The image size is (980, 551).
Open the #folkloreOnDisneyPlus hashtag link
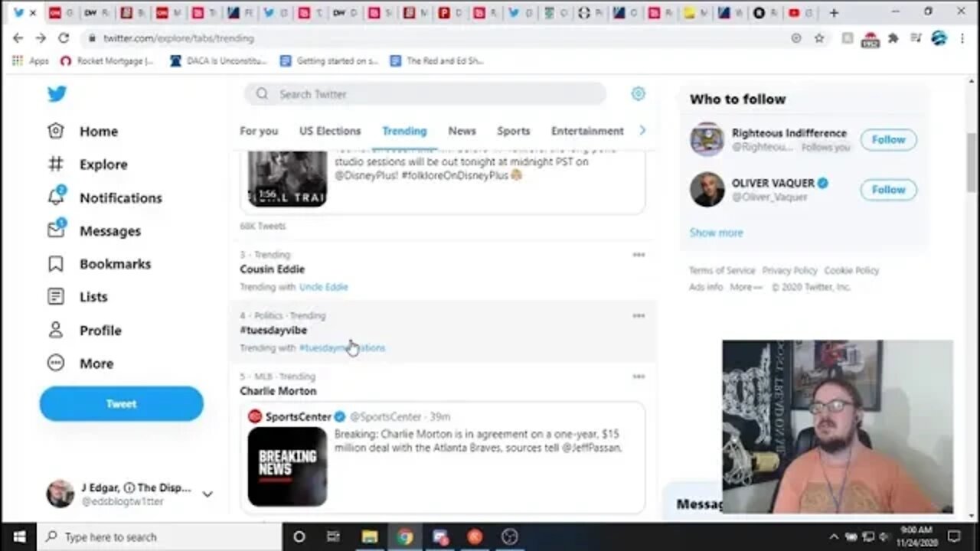(x=455, y=175)
